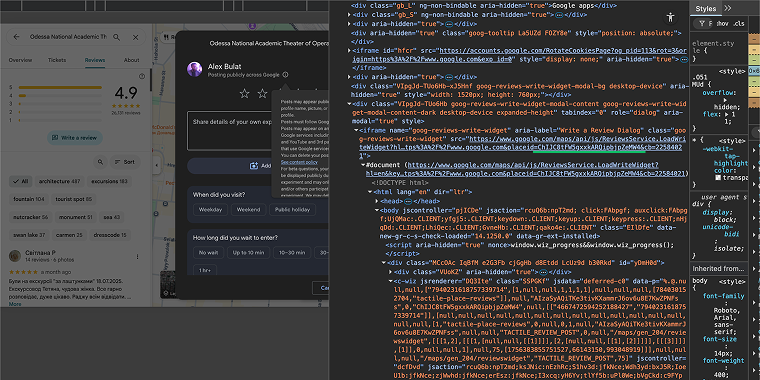Screen dimensions: 760x380
Task: Go back with the search panel arrow
Action: pyautogui.click(x=16, y=37)
